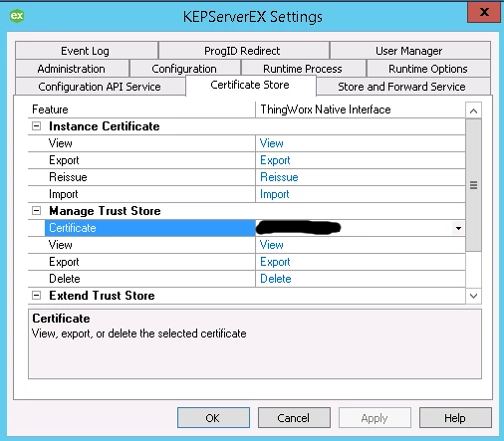
Task: Collapse the Manage Trust Store section
Action: (x=36, y=211)
